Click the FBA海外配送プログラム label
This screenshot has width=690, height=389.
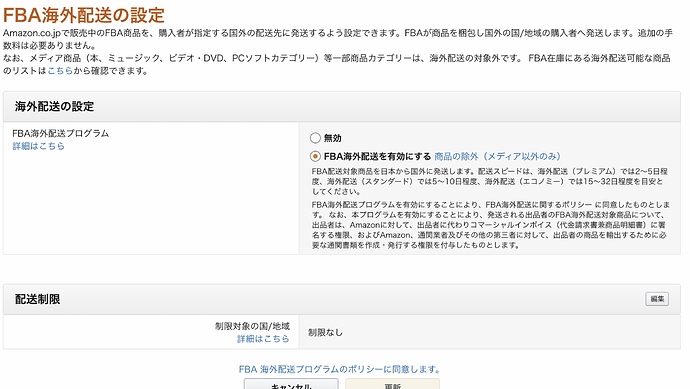61,133
